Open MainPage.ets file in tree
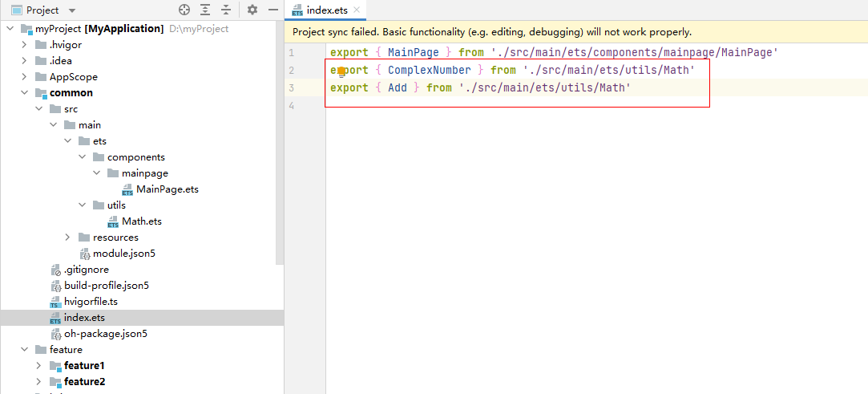Viewport: 868px width, 394px height. coord(168,189)
